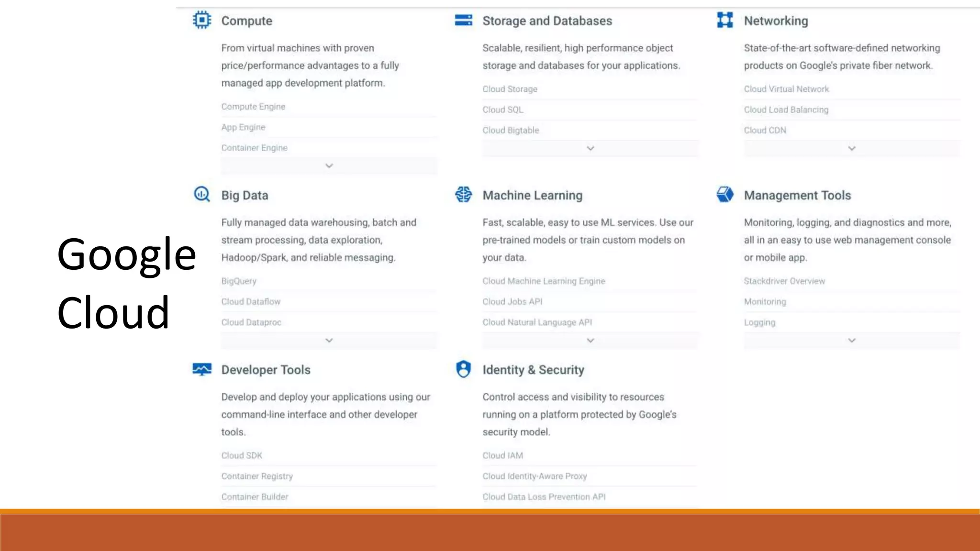The image size is (980, 551).
Task: Expand the Management Tools list chevron
Action: pyautogui.click(x=851, y=341)
